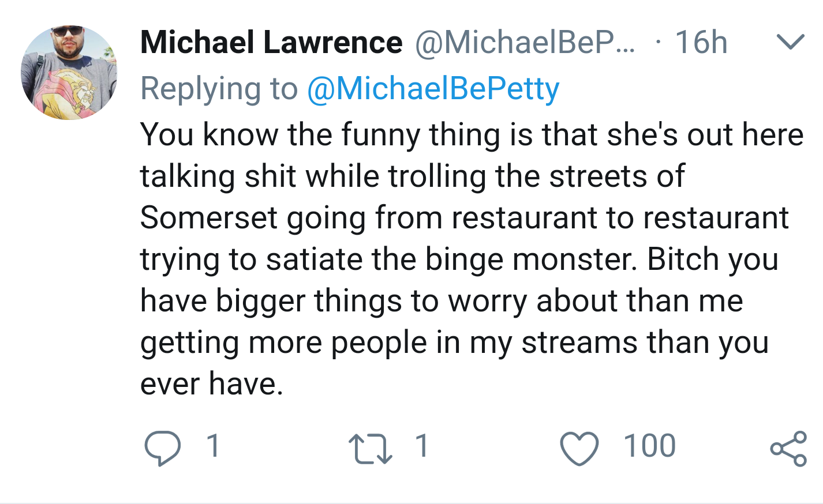Open Michael Lawrence's profile picture
Viewport: 823px width, 504px height.
click(x=69, y=73)
